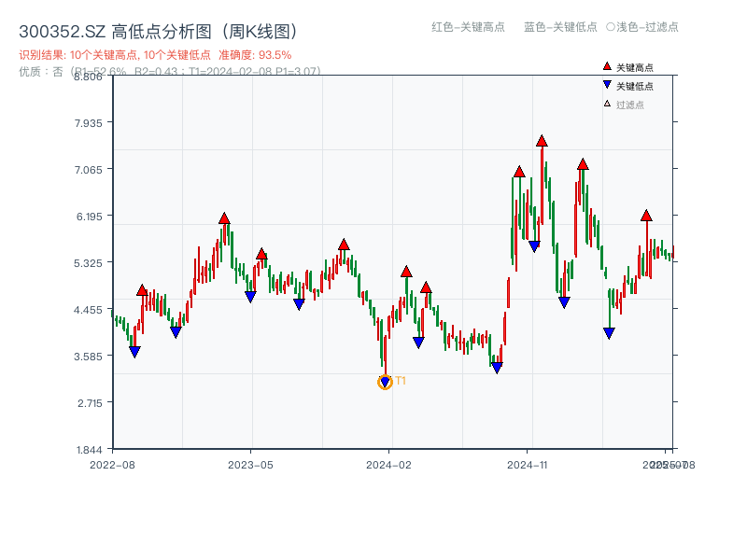Click the blue low marker near 4.55 in mid 2023
747x560 pixels.
click(x=299, y=304)
